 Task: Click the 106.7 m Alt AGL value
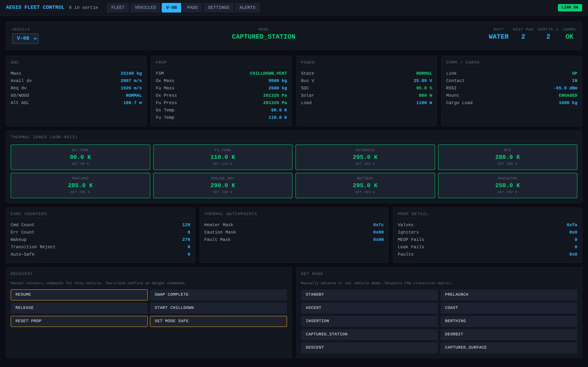[132, 103]
